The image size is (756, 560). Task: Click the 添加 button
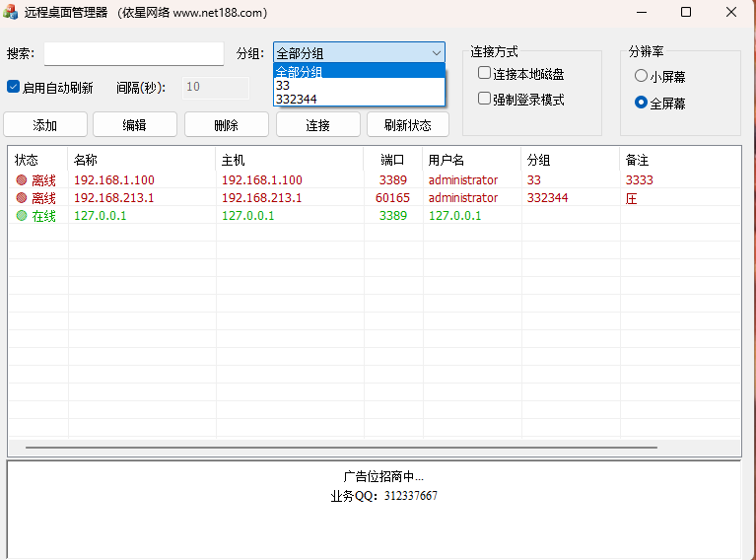tap(45, 125)
